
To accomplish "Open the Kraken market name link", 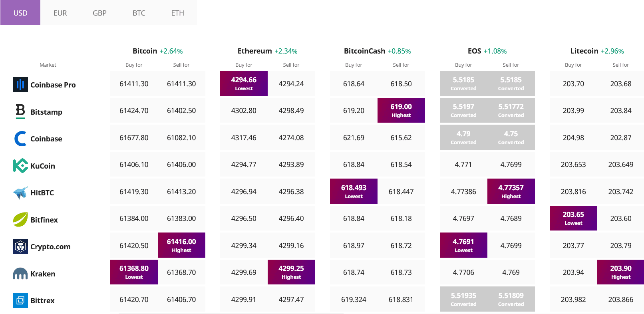I will (43, 274).
